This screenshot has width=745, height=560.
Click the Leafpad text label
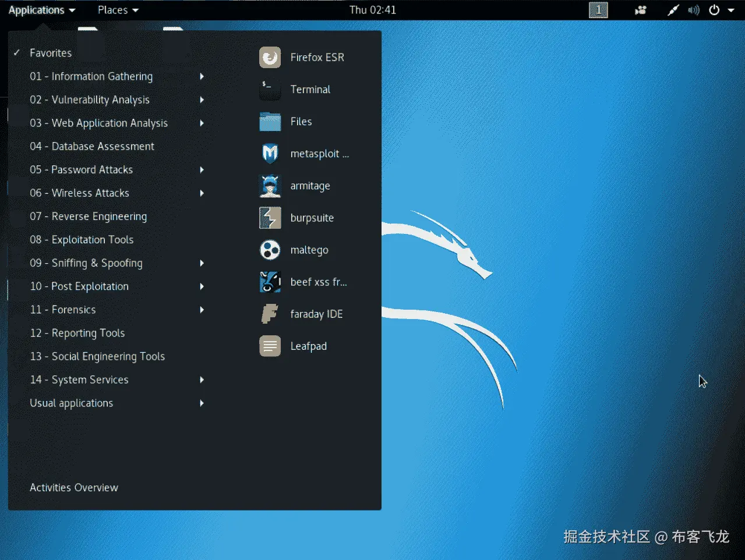point(309,346)
